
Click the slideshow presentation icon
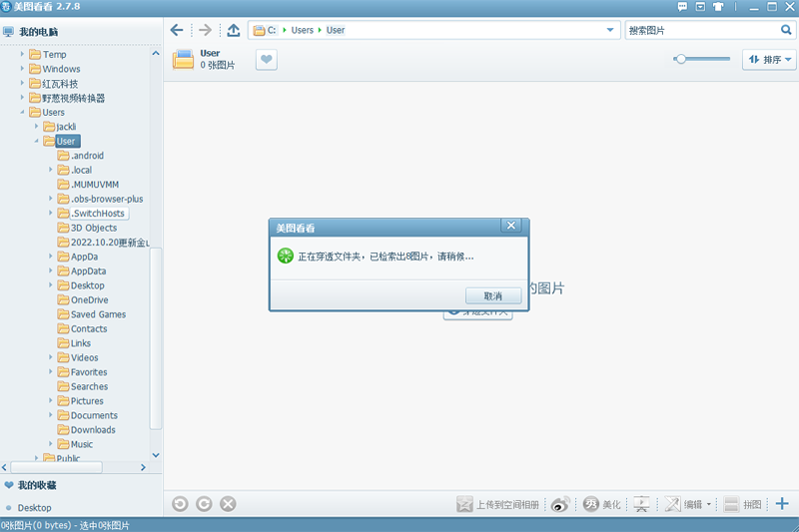click(x=641, y=504)
